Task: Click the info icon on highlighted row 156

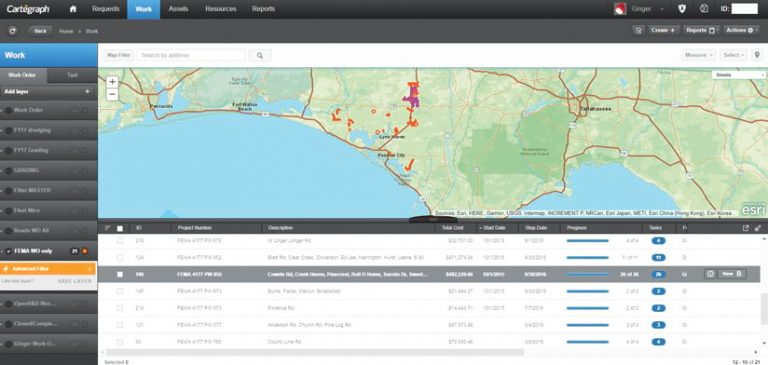Action: [x=710, y=274]
